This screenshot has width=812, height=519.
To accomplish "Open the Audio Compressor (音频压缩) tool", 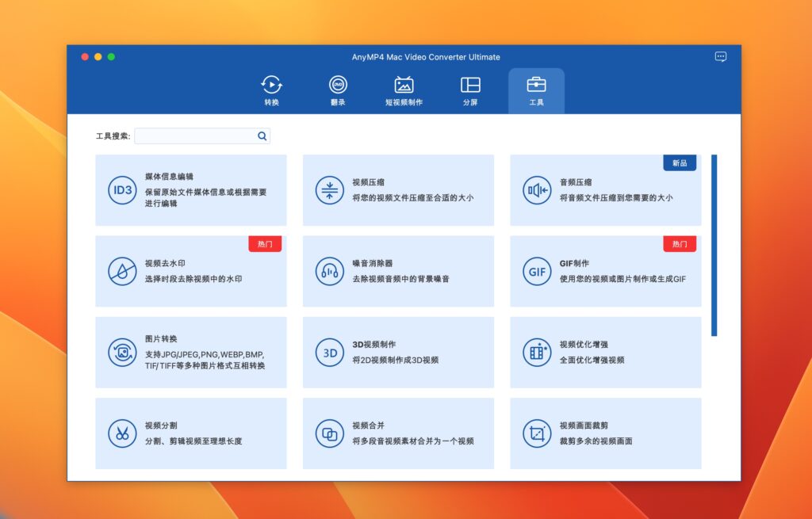I will click(606, 190).
